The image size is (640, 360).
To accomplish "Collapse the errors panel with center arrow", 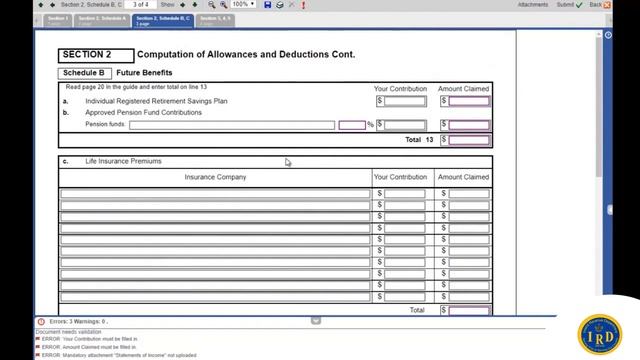I will pyautogui.click(x=316, y=321).
